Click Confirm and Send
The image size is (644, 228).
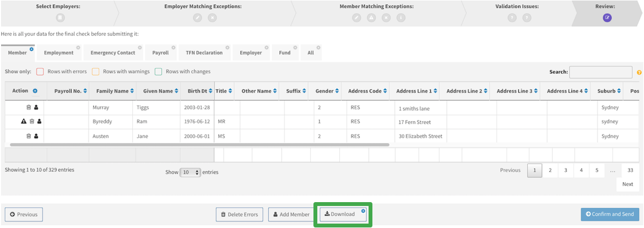(610, 214)
